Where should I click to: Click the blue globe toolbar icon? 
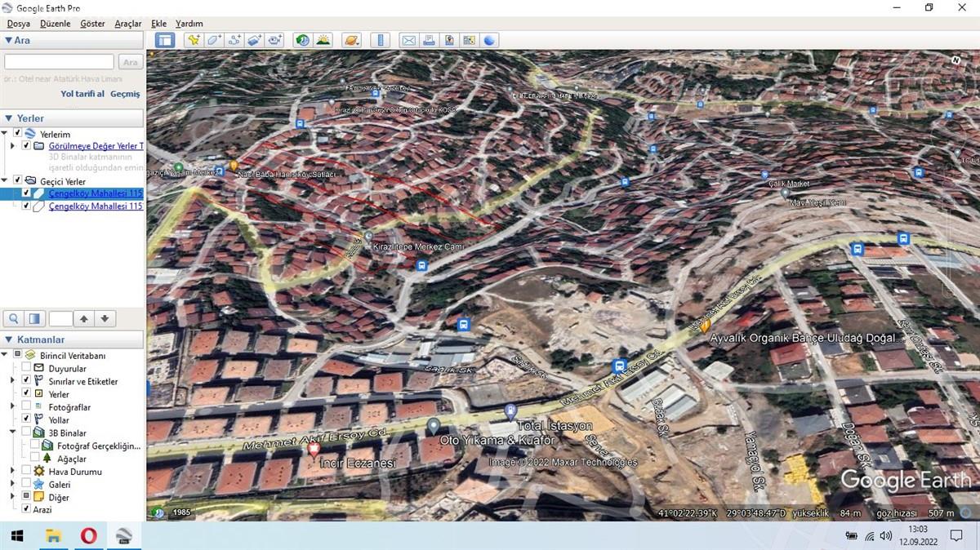[489, 40]
